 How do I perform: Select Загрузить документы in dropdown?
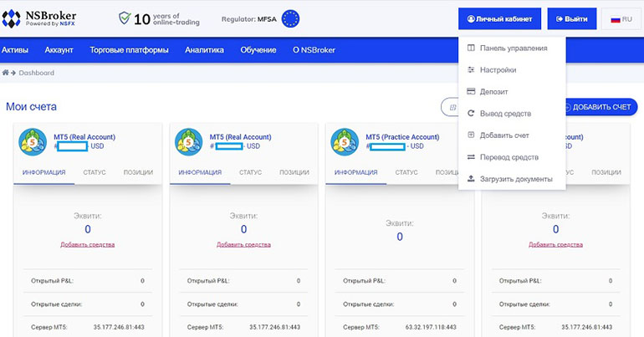pos(512,179)
